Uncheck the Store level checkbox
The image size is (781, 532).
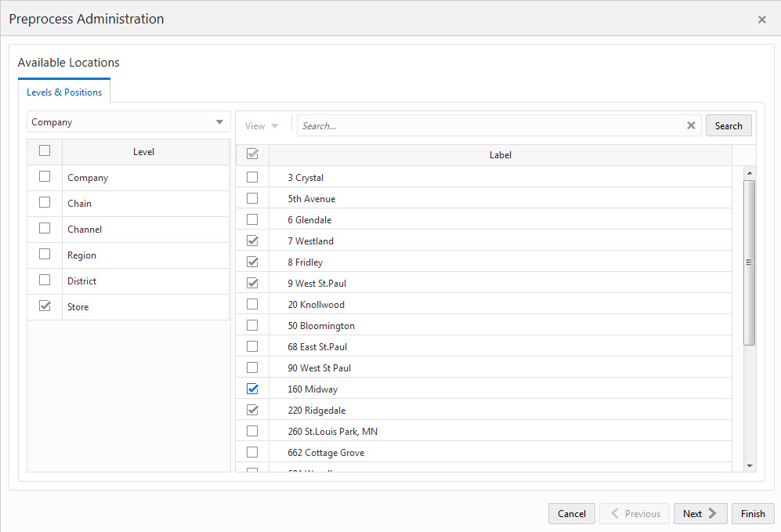coord(45,306)
